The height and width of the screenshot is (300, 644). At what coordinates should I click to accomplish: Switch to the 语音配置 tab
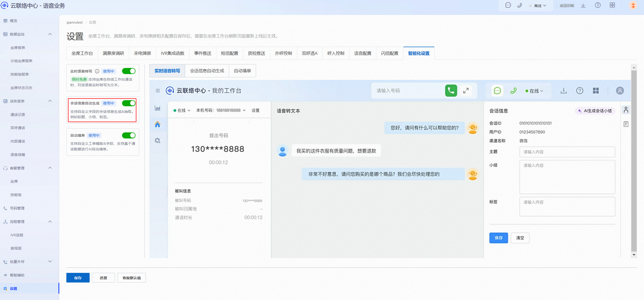click(x=363, y=53)
